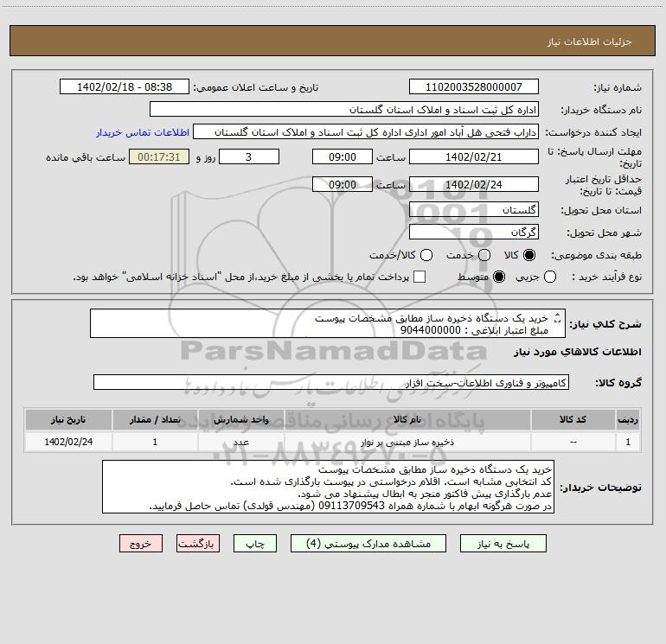Click the price validity date 1402/02/24

point(474,184)
